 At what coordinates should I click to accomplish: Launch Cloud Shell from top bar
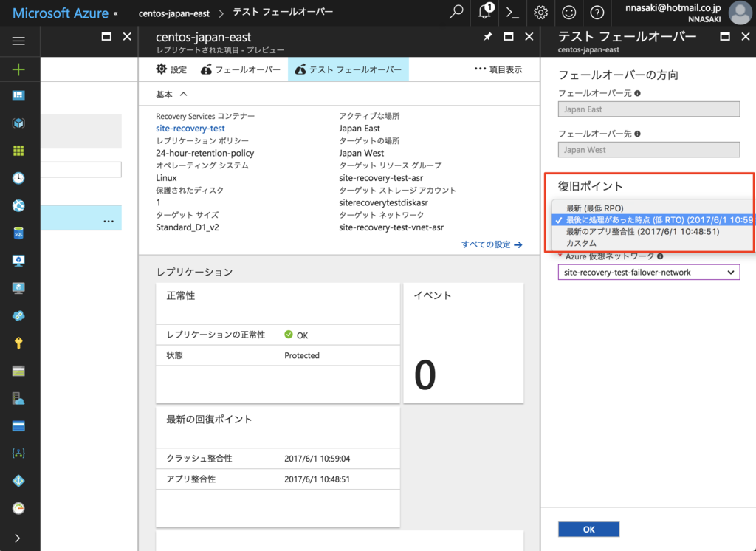pos(512,12)
